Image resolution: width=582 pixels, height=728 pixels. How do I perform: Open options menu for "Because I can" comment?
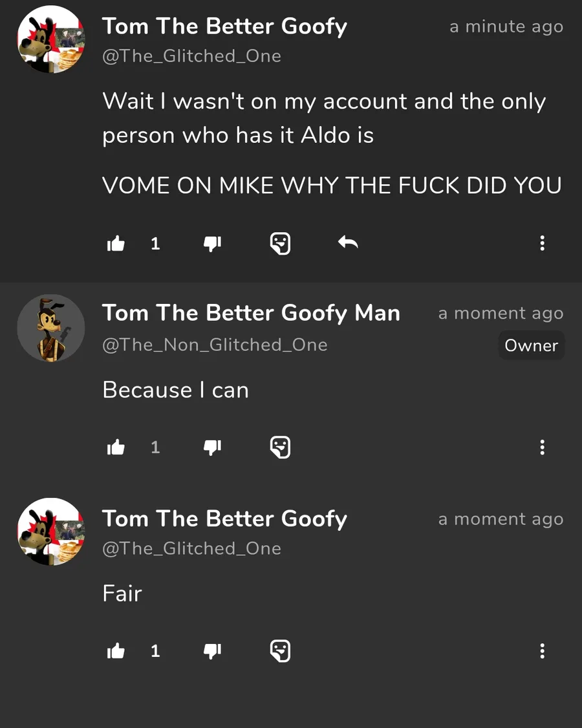point(542,447)
